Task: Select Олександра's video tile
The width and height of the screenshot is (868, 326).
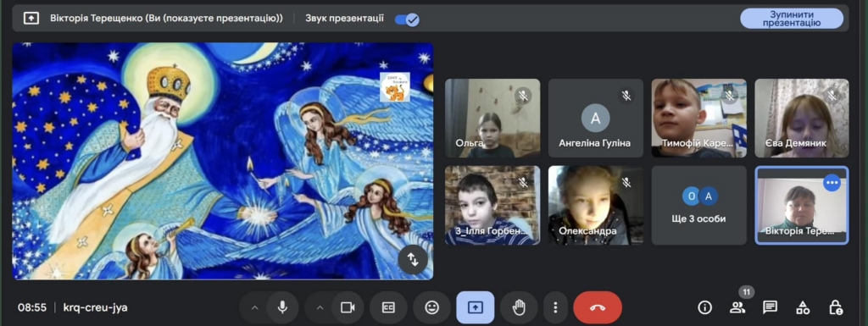Action: pyautogui.click(x=596, y=206)
